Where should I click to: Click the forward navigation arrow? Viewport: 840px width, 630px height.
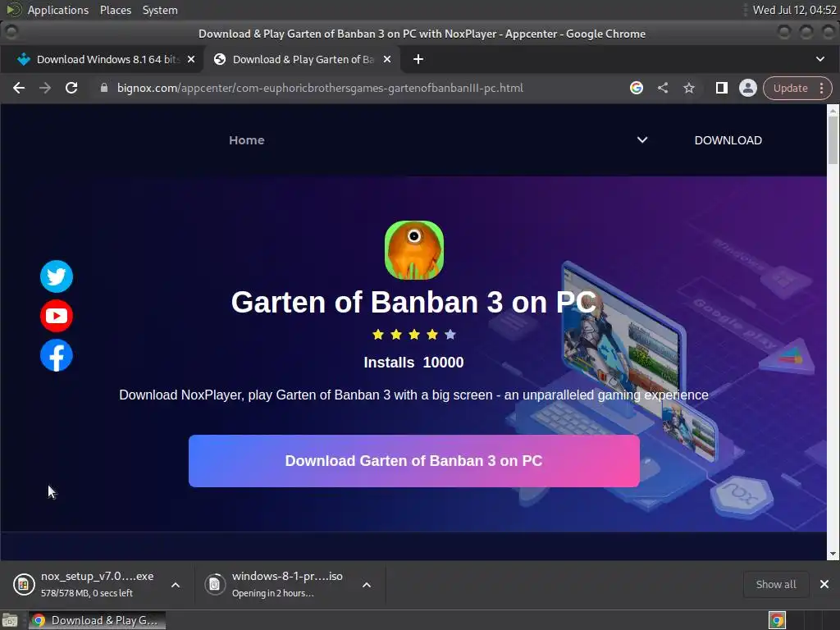coord(45,88)
